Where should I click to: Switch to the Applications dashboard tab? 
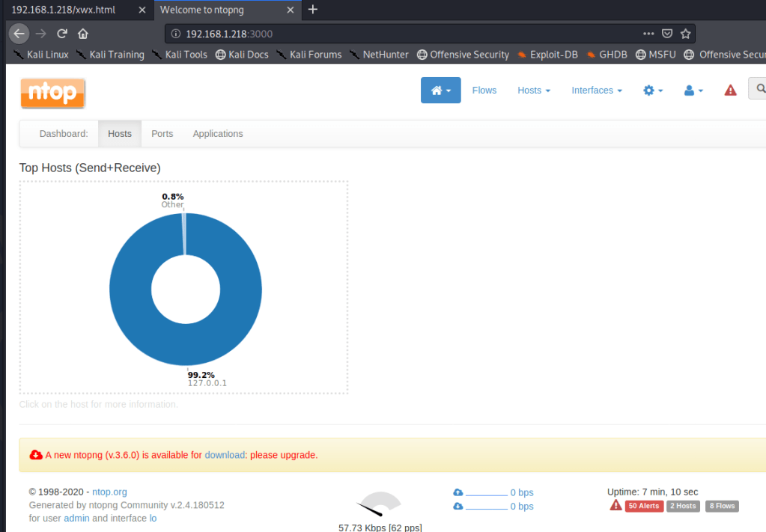click(218, 134)
